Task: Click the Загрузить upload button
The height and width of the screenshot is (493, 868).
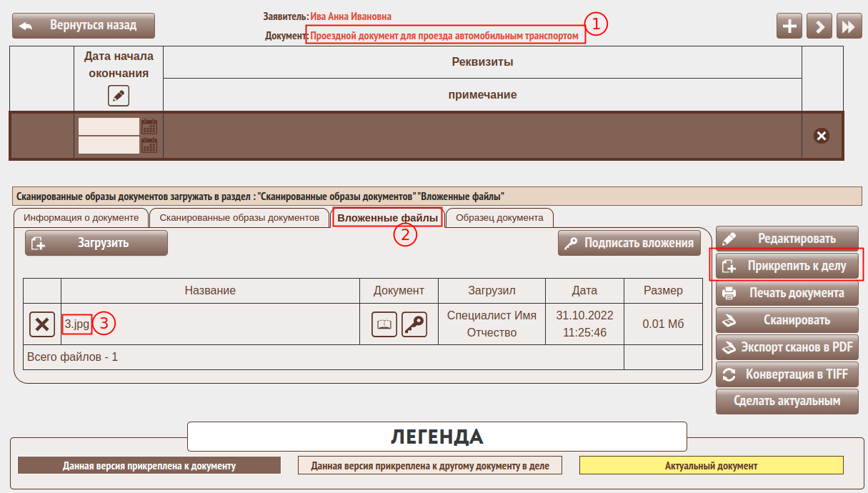Action: click(x=96, y=243)
